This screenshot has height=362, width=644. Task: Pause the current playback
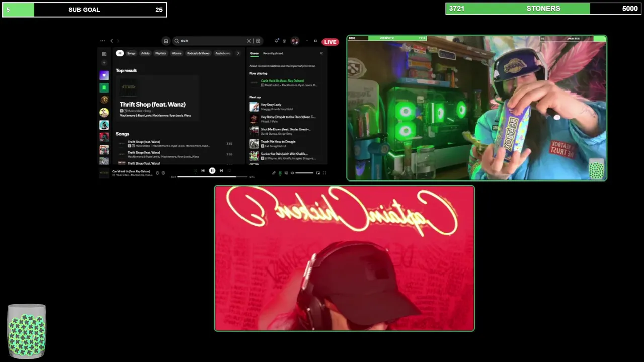tap(212, 171)
